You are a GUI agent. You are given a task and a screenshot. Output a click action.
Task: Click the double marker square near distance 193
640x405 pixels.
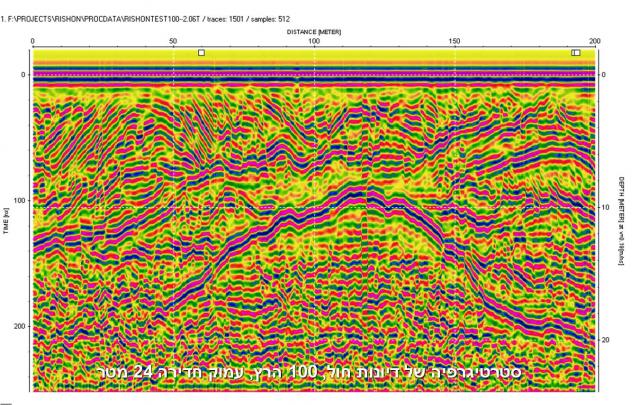point(576,53)
